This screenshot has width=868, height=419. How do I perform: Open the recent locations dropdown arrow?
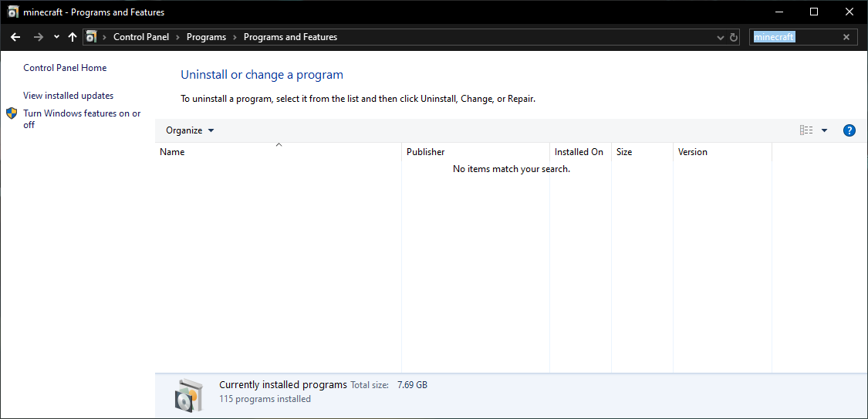click(56, 37)
